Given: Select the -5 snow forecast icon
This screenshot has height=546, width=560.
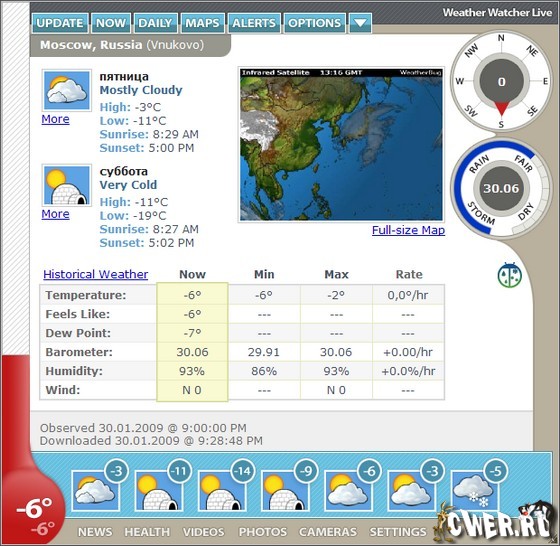Looking at the screenshot, I should click(475, 490).
